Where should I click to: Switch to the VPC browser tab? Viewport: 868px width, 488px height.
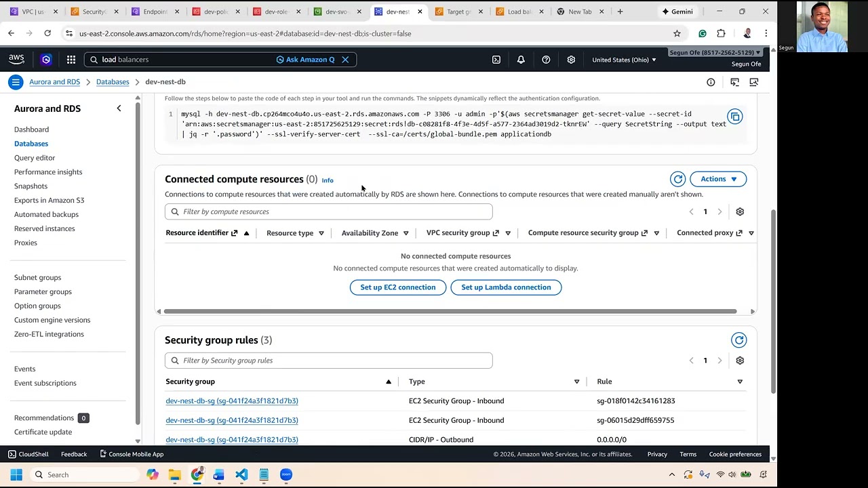tap(33, 12)
